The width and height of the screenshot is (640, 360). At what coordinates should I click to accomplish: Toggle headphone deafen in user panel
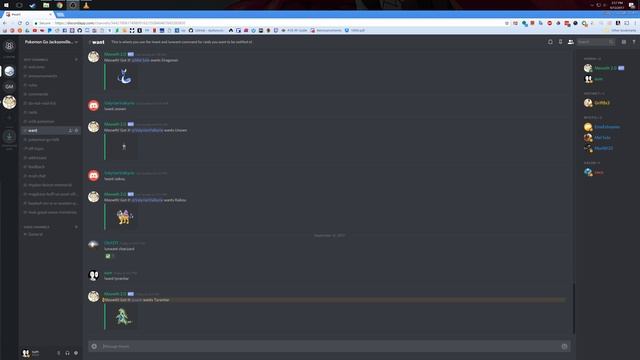(67, 353)
